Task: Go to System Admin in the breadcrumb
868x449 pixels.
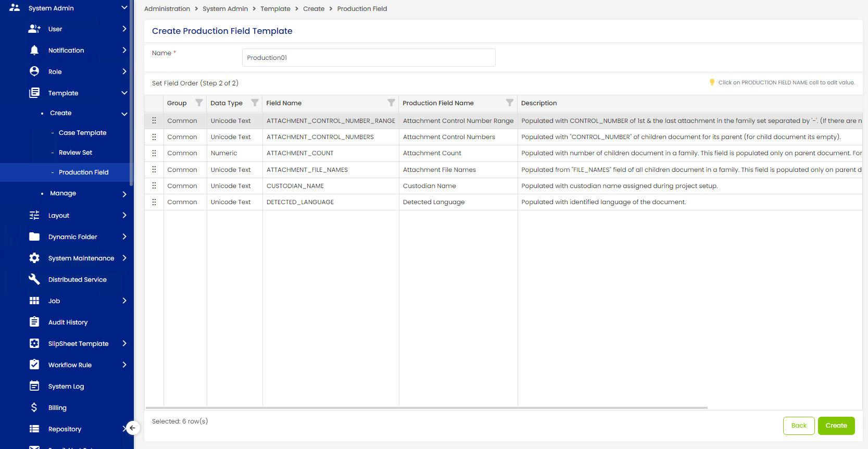Action: 225,9
